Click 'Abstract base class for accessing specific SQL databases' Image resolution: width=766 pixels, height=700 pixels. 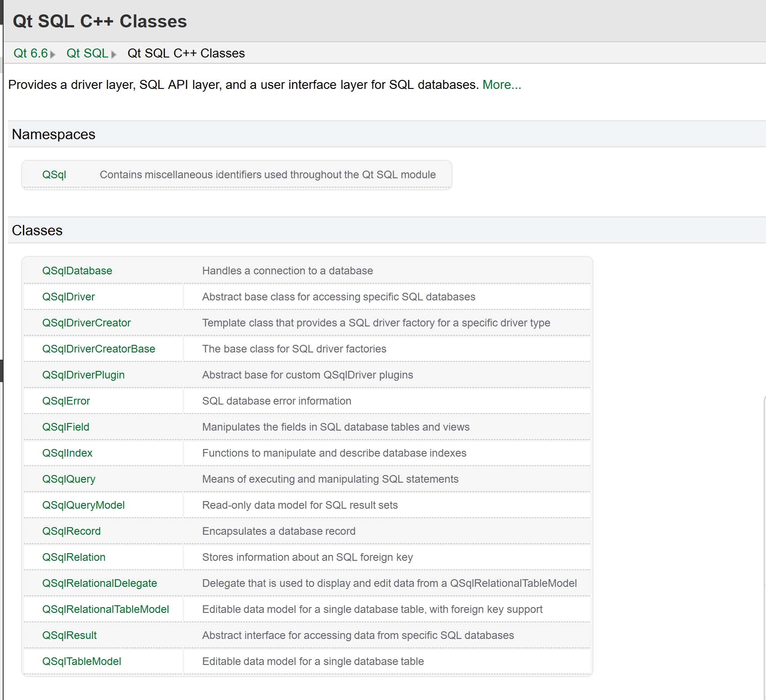(339, 297)
